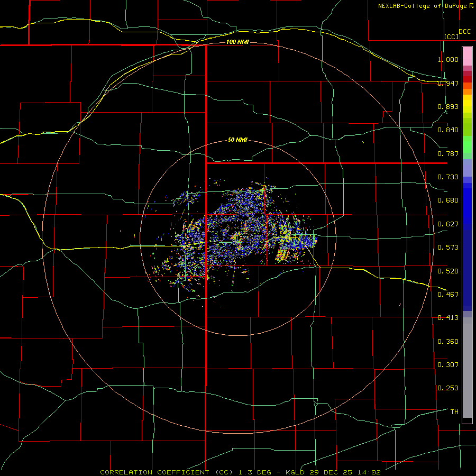
Task: Click the 0.787 scale value
Action: click(x=448, y=153)
